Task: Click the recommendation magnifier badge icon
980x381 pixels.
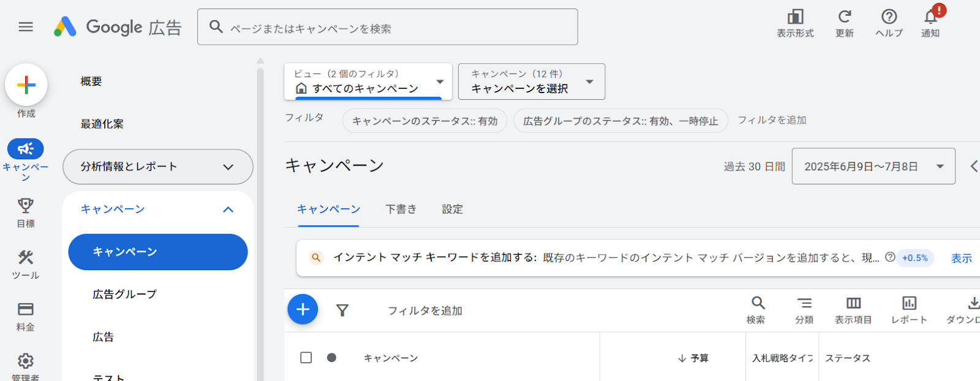Action: pyautogui.click(x=316, y=258)
